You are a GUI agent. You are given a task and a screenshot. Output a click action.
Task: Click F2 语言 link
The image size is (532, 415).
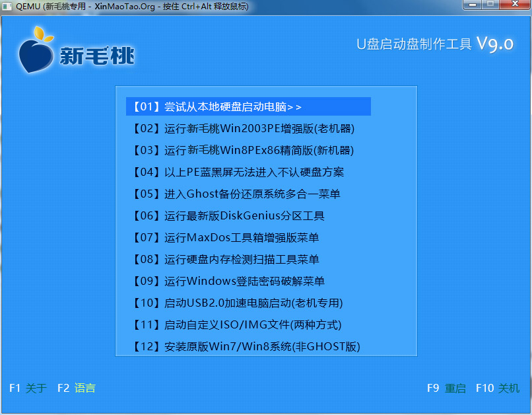(77, 388)
